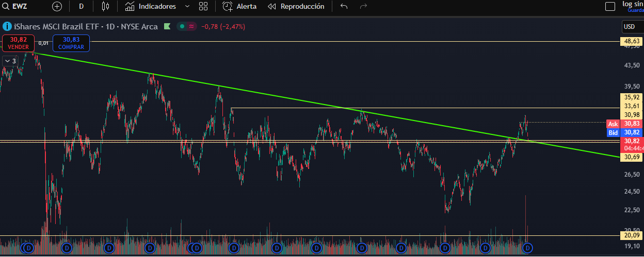
Task: Toggle the market status data mode pill
Action: pyautogui.click(x=186, y=26)
